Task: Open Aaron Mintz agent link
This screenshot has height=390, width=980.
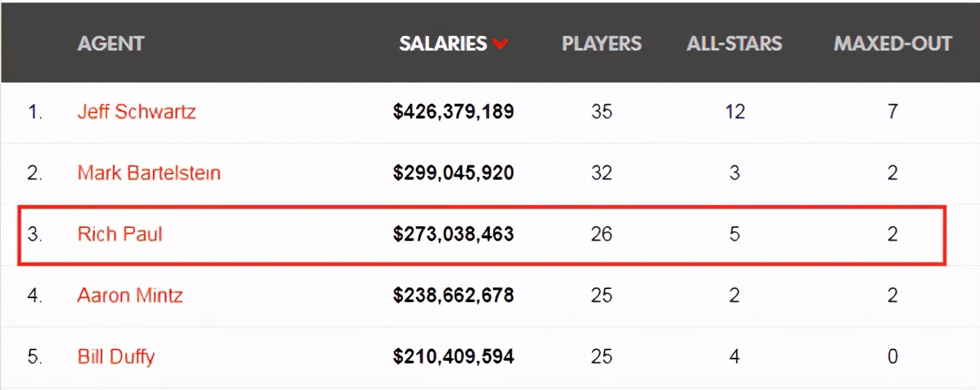Action: 130,295
